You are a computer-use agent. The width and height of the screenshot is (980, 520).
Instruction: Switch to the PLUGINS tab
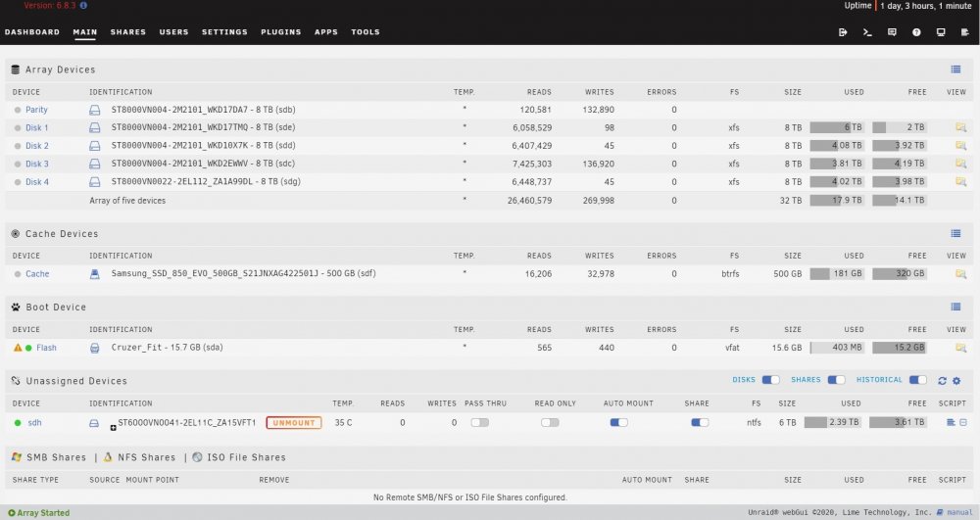click(280, 32)
